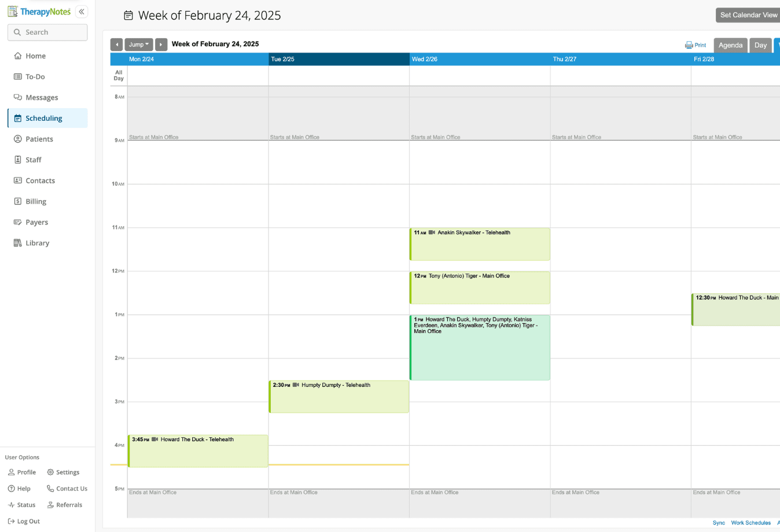Select the Tue 2/25 column header
The width and height of the screenshot is (780, 532).
tap(339, 59)
